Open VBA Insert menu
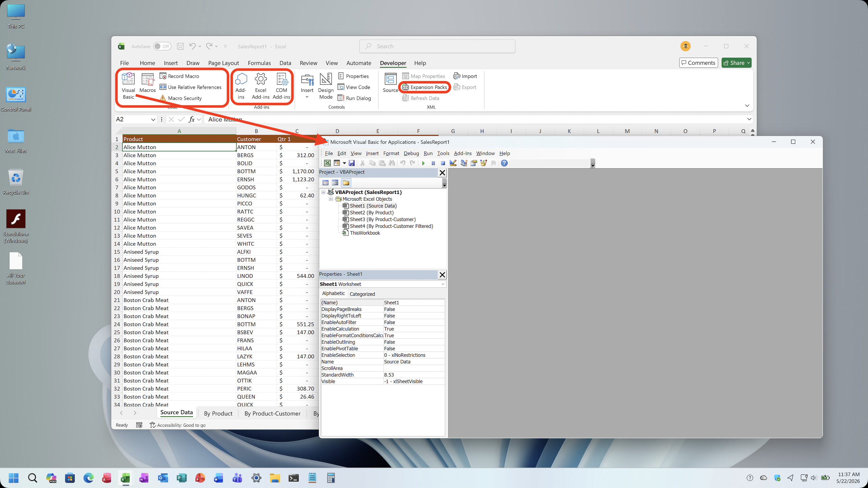This screenshot has height=488, width=868. pyautogui.click(x=372, y=153)
